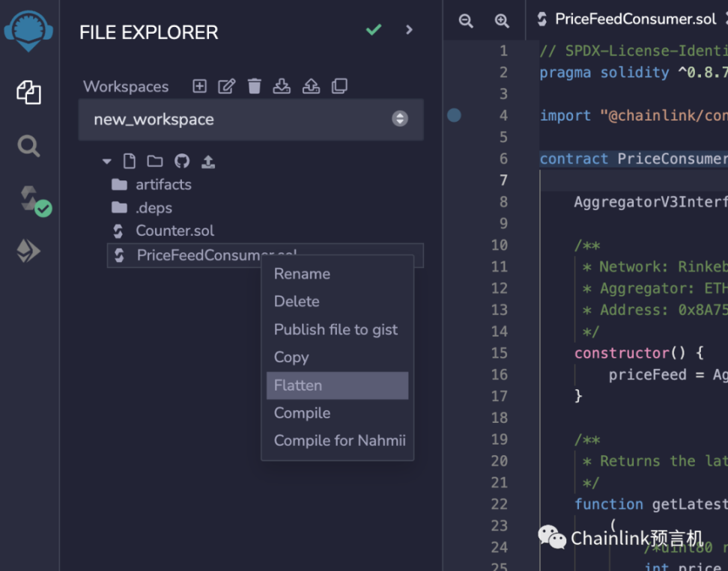Open the new_workspace dropdown selector
This screenshot has height=571, width=728.
tap(251, 119)
